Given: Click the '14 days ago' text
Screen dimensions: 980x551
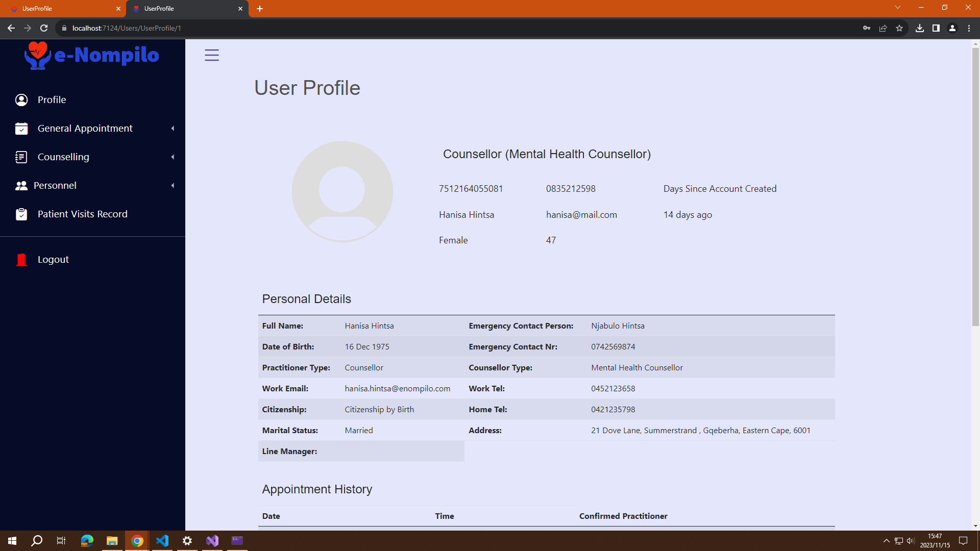Looking at the screenshot, I should [x=688, y=215].
